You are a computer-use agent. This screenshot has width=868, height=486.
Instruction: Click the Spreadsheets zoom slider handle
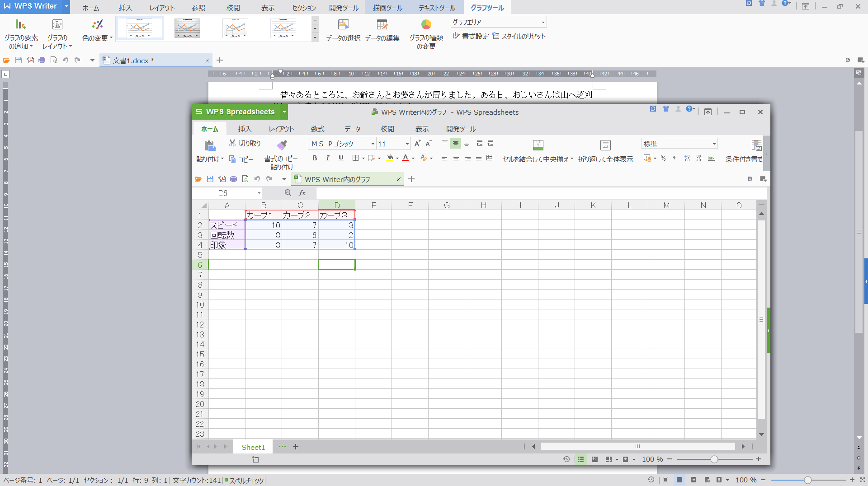714,459
